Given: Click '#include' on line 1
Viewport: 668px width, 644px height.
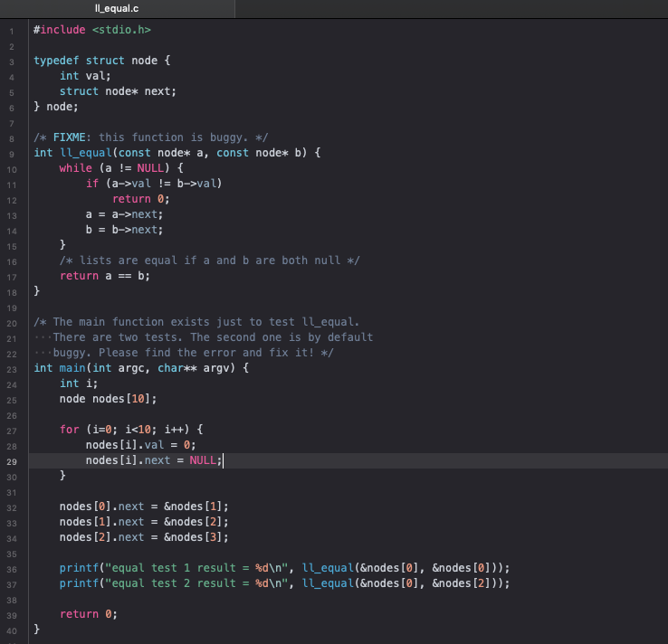Looking at the screenshot, I should (x=60, y=30).
